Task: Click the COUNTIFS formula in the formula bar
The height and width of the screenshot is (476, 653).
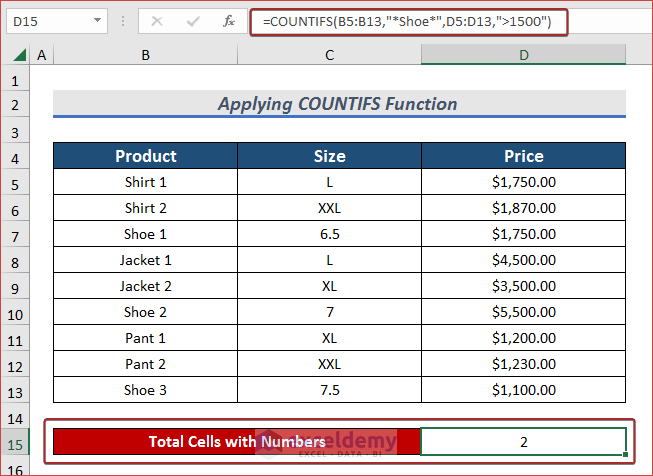Action: point(407,20)
